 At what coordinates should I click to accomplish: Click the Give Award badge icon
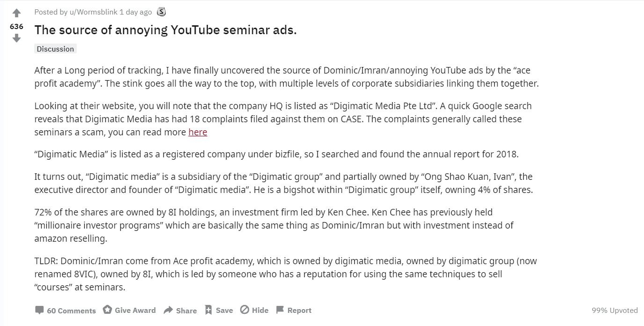click(x=108, y=310)
